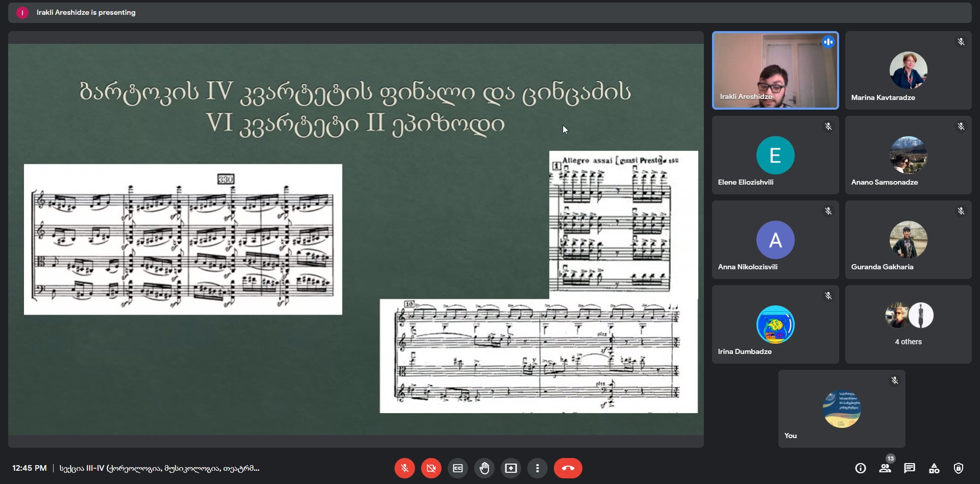This screenshot has width=980, height=484.
Task: Click the Irakli Areshidze is presenting banner
Action: click(86, 12)
